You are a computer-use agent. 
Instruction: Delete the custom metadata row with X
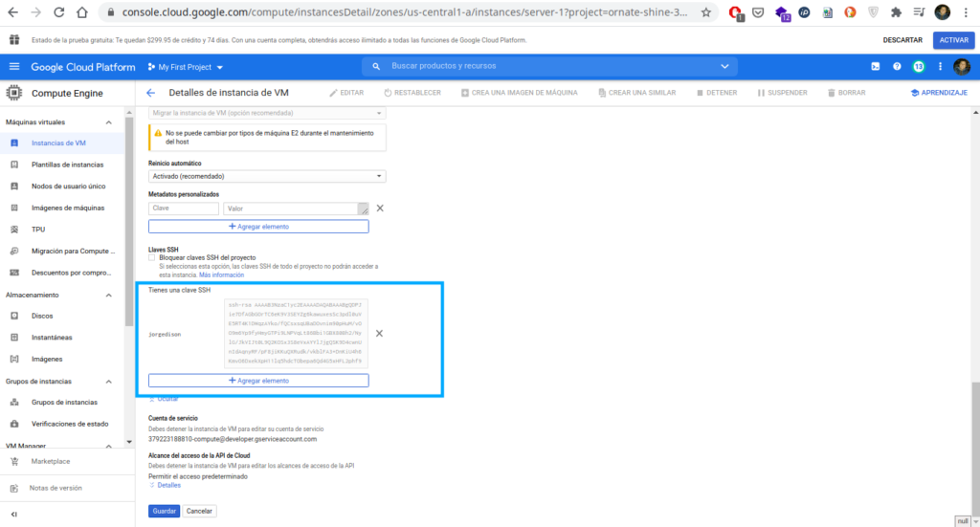coord(379,209)
